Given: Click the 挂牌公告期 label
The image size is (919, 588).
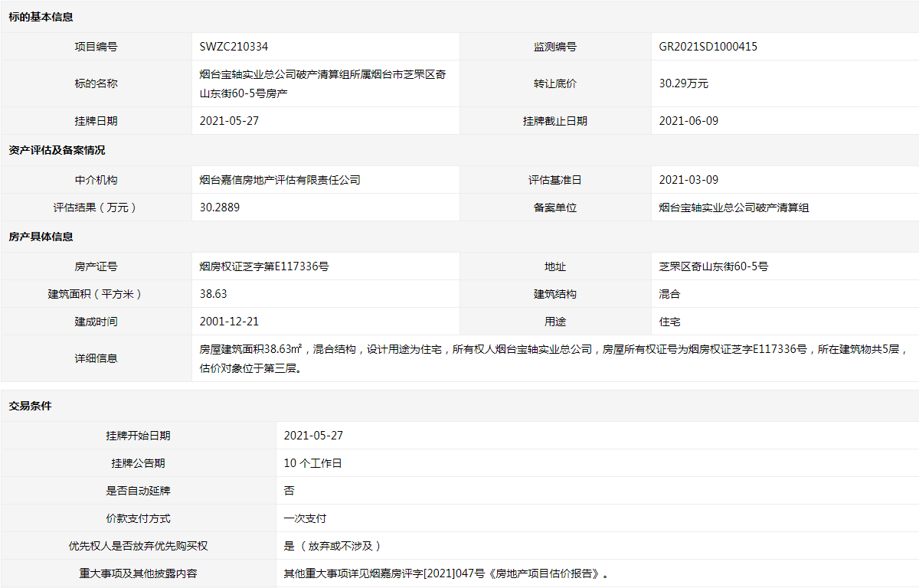Looking at the screenshot, I should click(x=139, y=463).
